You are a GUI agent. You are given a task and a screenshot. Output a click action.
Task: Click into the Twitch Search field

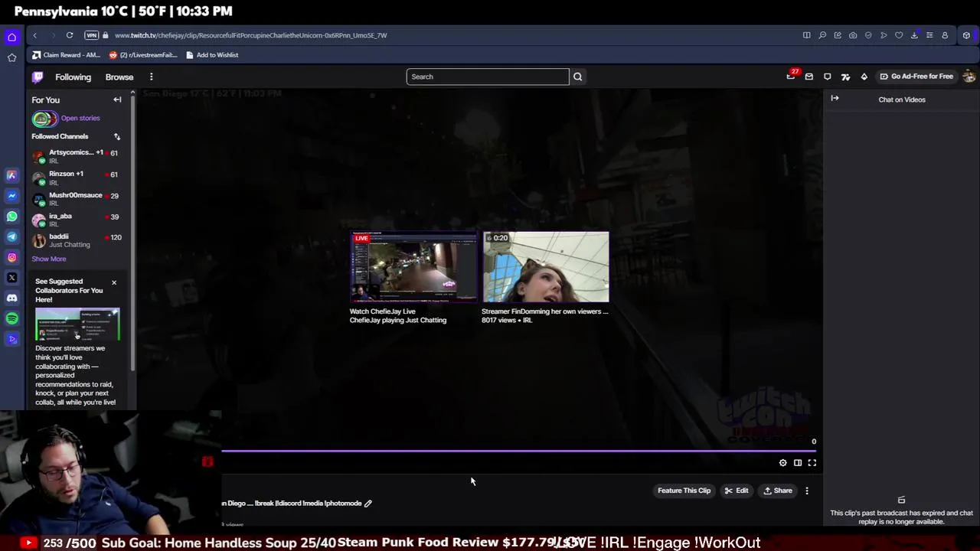coord(488,77)
